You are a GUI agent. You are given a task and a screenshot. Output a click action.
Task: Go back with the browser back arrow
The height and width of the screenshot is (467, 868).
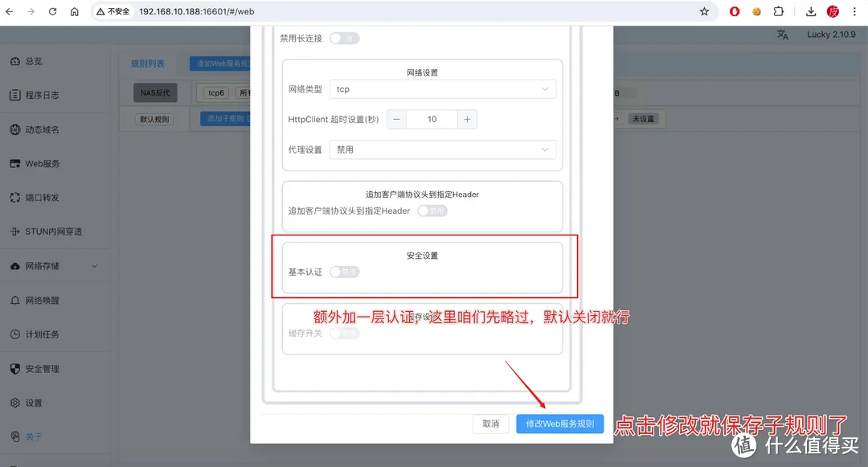10,11
